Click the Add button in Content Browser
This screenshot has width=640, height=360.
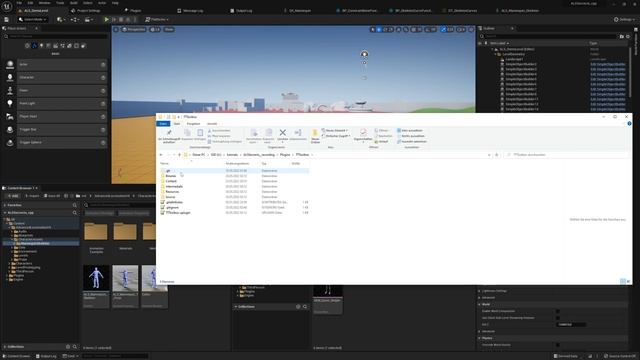coord(13,196)
